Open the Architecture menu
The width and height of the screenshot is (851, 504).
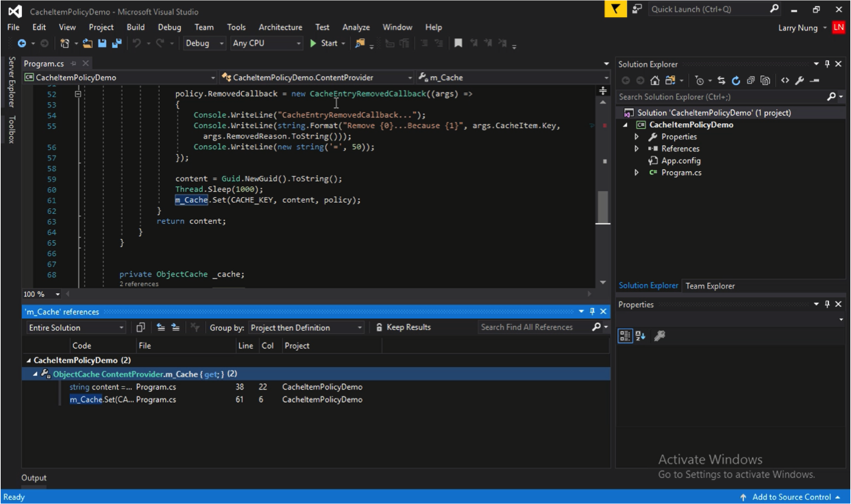tap(280, 27)
